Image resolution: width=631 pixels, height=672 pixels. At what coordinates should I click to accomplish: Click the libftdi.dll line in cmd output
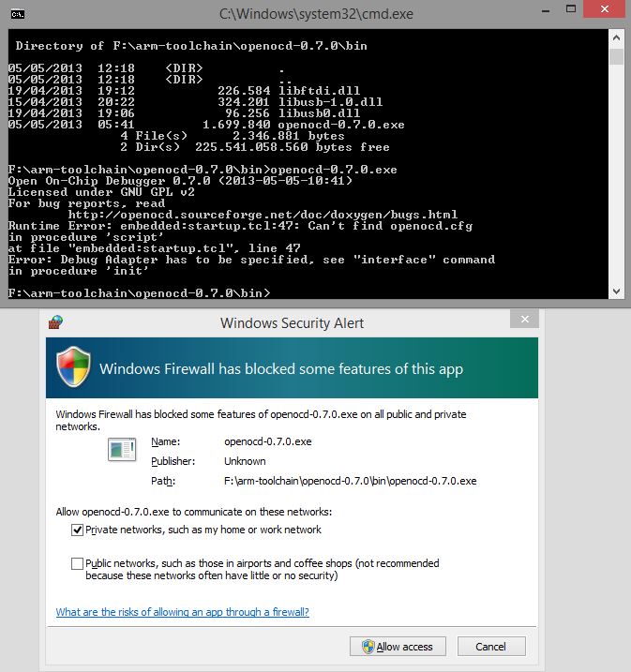pos(184,91)
